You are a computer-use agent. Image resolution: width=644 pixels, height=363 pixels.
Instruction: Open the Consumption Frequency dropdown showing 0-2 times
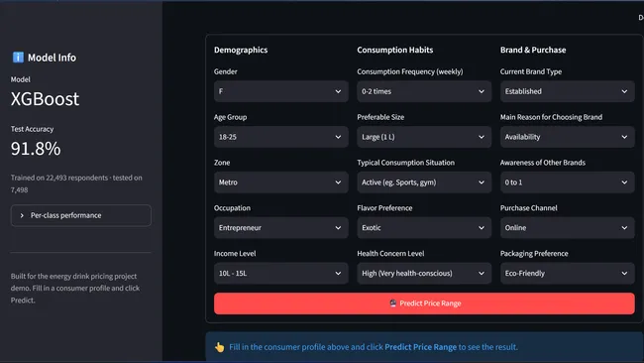pos(424,91)
